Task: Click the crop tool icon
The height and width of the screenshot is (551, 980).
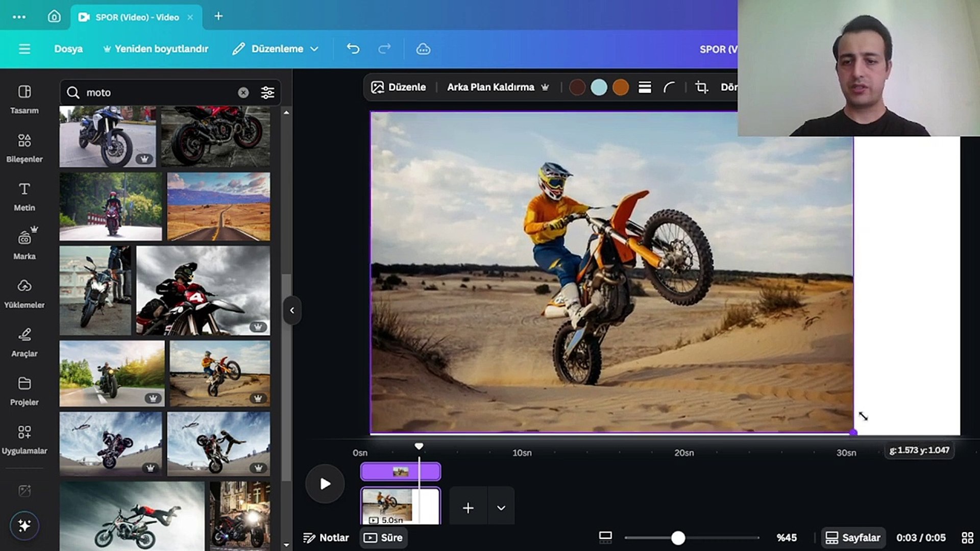Action: 702,87
